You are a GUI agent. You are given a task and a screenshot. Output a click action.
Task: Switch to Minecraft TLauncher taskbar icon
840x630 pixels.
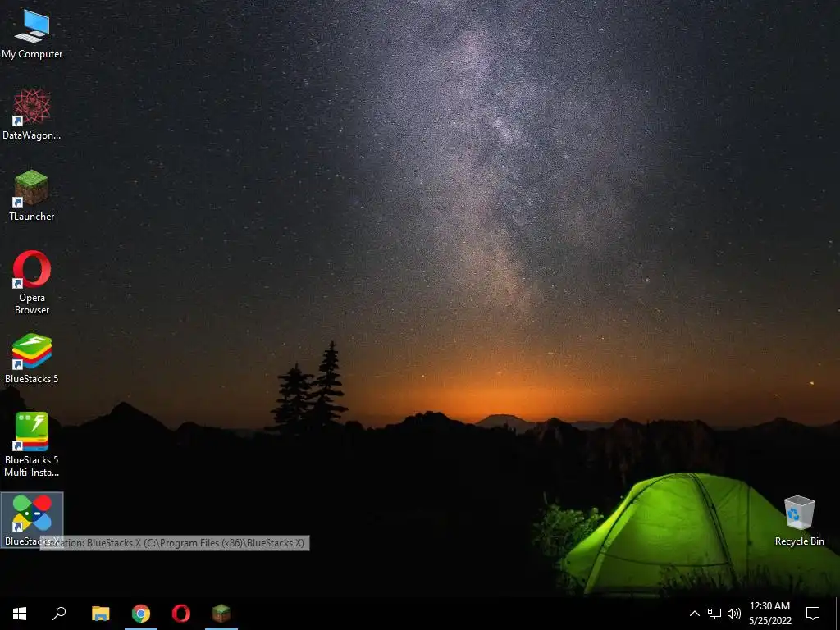tap(221, 614)
